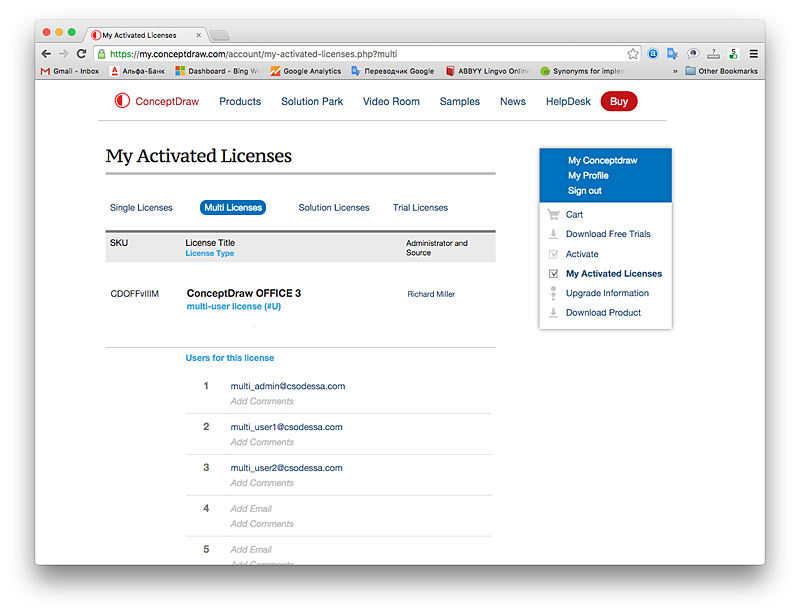The height and width of the screenshot is (615, 800).
Task: Open the Chrome hamburger menu
Action: point(754,54)
